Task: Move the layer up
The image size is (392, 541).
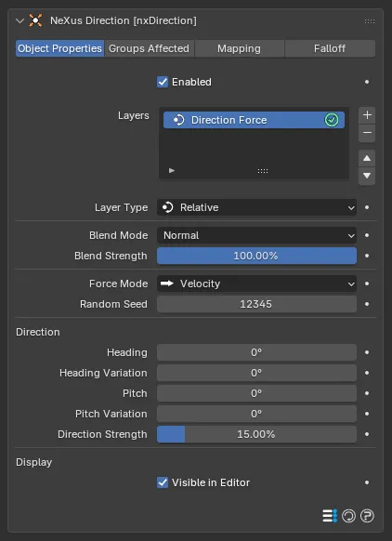Action: pos(367,158)
